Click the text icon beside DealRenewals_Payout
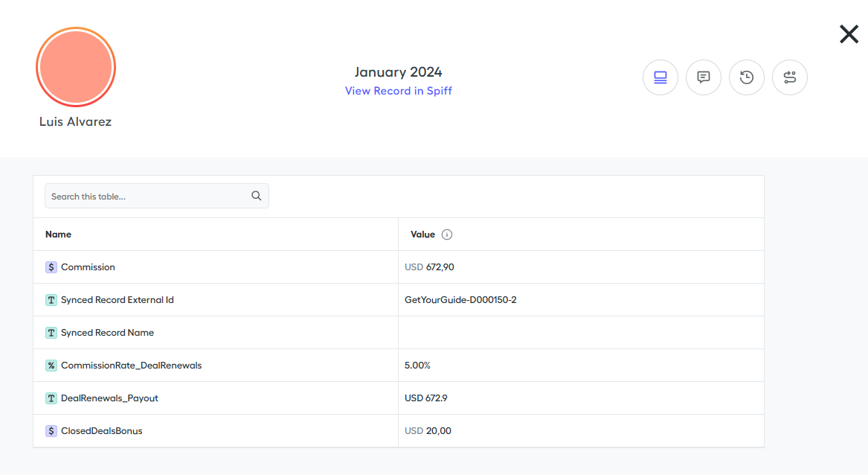868x475 pixels. (x=51, y=398)
